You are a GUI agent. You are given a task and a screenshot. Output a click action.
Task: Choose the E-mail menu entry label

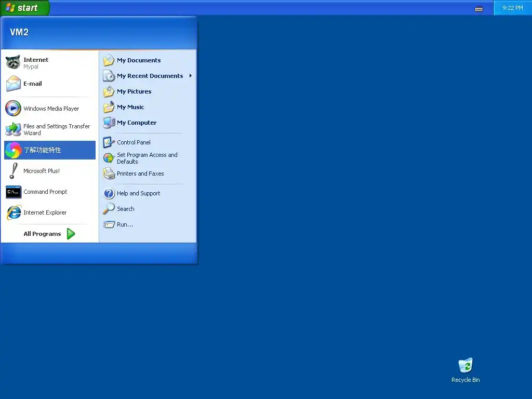point(33,84)
